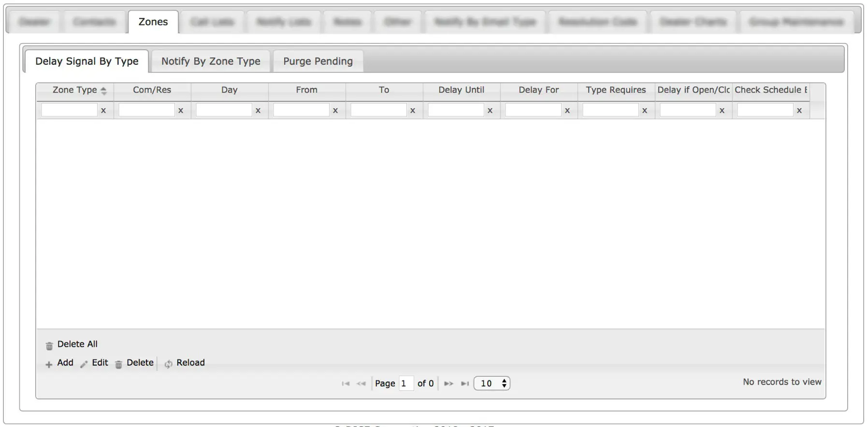Sort by the Day column header
Image resolution: width=868 pixels, height=427 pixels.
coord(230,90)
